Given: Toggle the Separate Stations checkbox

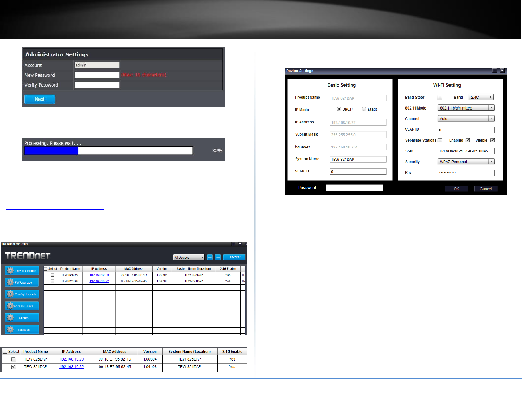Looking at the screenshot, I should (x=440, y=140).
